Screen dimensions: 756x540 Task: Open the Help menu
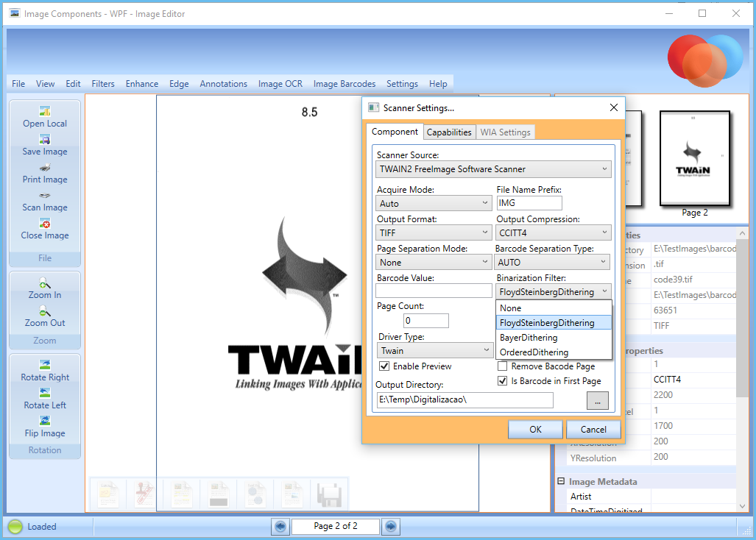coord(438,83)
